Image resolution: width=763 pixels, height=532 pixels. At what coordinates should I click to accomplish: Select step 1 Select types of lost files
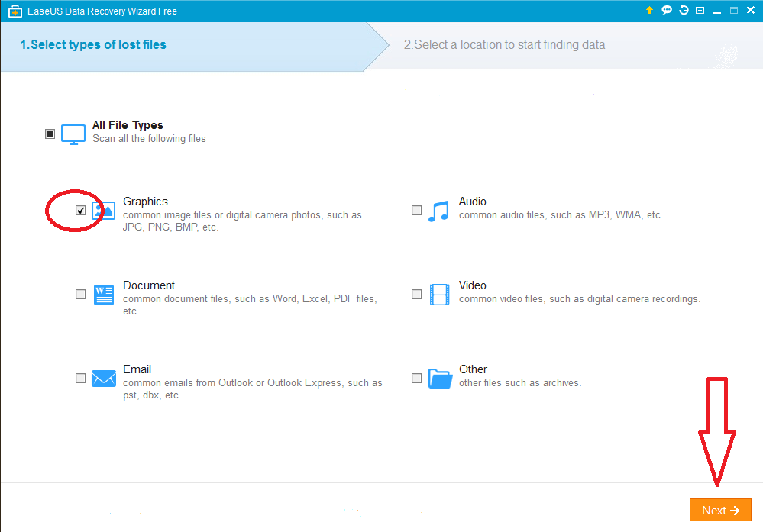pyautogui.click(x=93, y=45)
